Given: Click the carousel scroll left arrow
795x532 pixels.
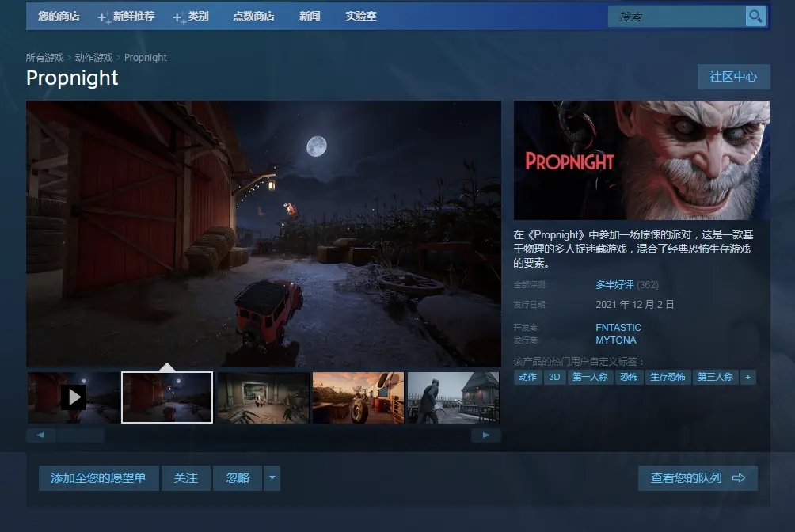Looking at the screenshot, I should click(40, 435).
